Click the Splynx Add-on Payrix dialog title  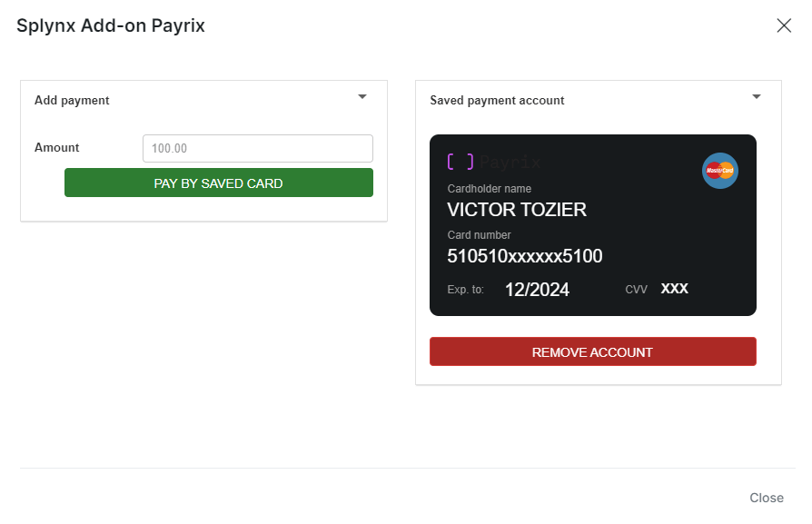111,25
